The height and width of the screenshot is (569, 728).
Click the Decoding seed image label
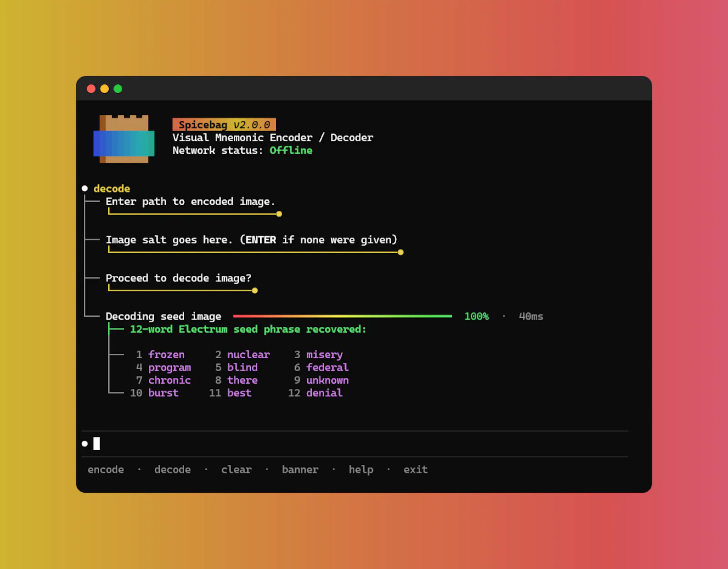pos(163,316)
